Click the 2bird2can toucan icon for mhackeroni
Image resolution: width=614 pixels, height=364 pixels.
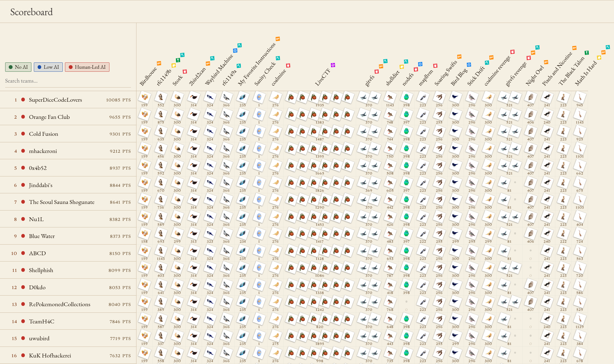(x=193, y=149)
